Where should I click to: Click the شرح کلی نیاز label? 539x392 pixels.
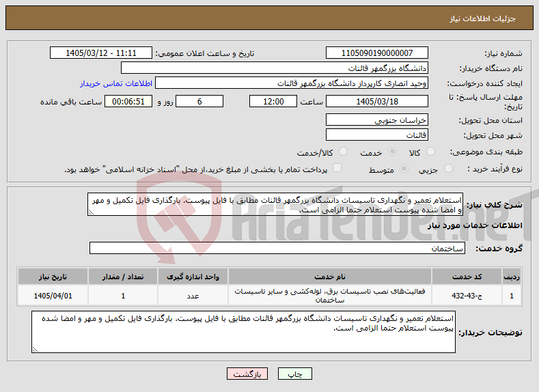pos(495,205)
